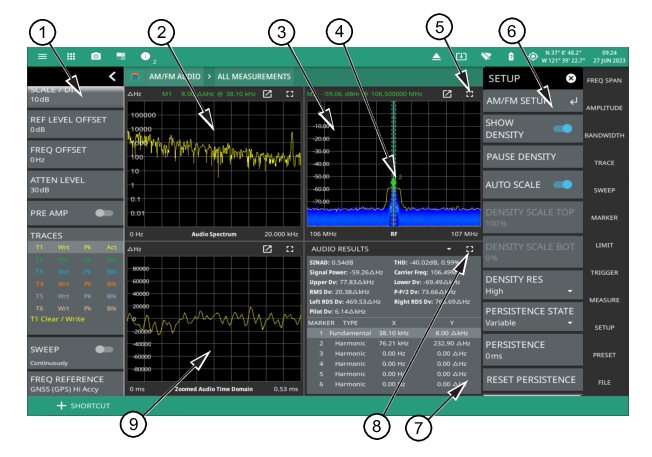Click the ATTEN LEVEL 30 dB field

click(63, 184)
